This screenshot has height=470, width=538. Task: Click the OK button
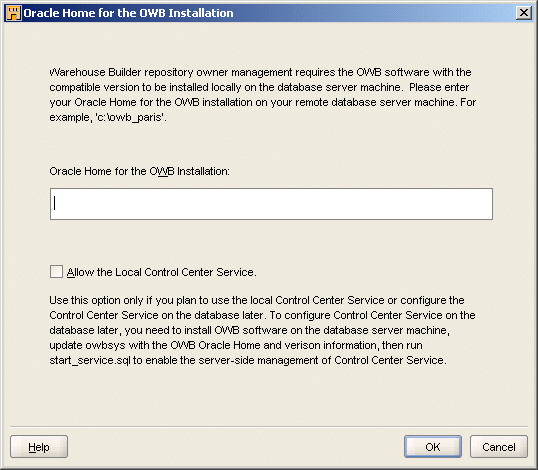click(433, 447)
